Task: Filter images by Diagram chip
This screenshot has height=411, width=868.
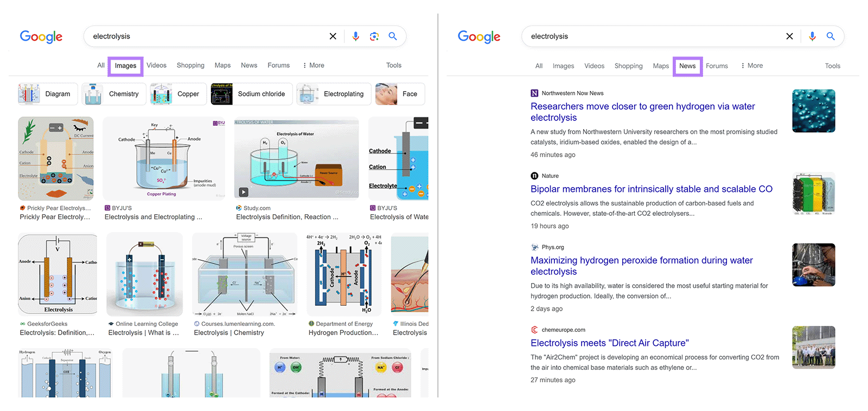Action: [48, 94]
